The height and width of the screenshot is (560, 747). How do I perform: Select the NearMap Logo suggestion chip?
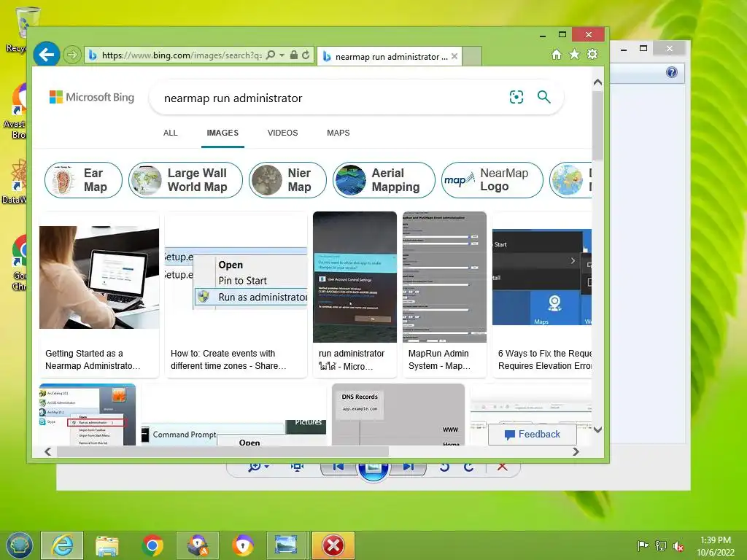click(x=492, y=180)
